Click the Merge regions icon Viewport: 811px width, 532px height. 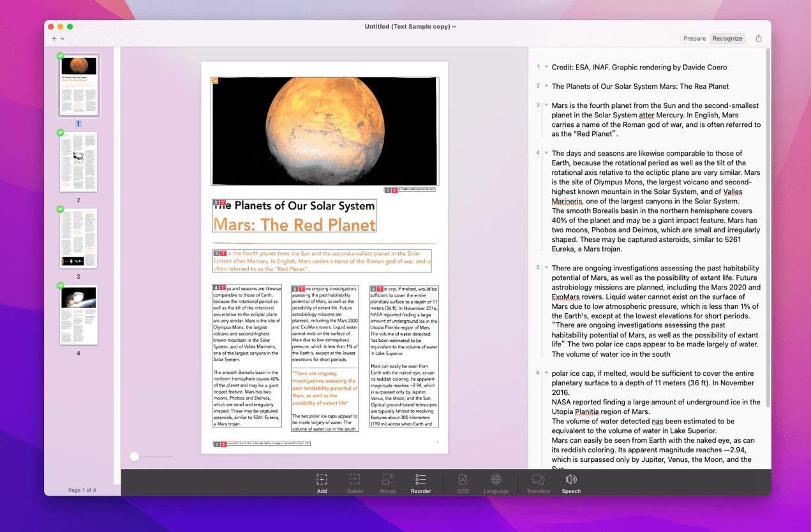(x=387, y=480)
